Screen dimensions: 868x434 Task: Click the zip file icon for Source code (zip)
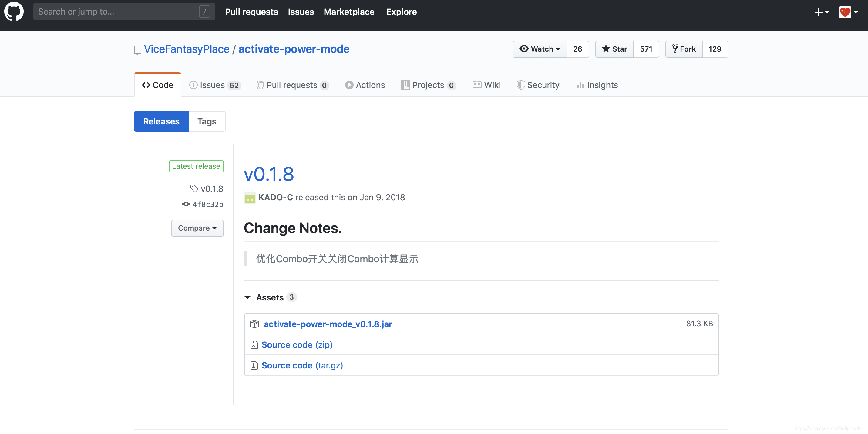click(254, 345)
